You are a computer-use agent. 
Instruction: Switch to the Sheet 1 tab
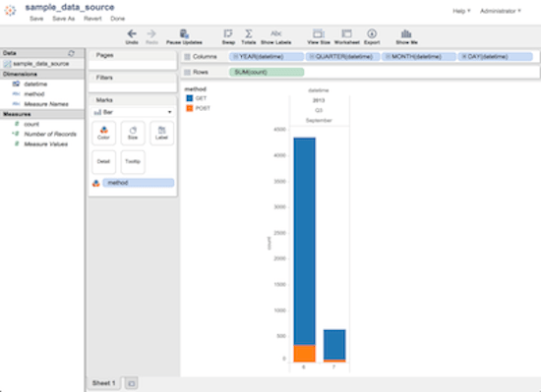click(x=103, y=383)
